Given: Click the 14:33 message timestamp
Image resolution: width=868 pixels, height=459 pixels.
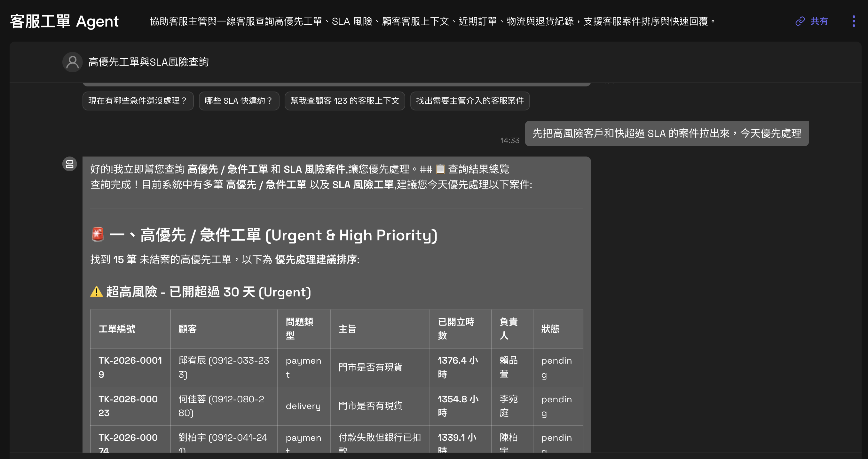Looking at the screenshot, I should tap(509, 140).
